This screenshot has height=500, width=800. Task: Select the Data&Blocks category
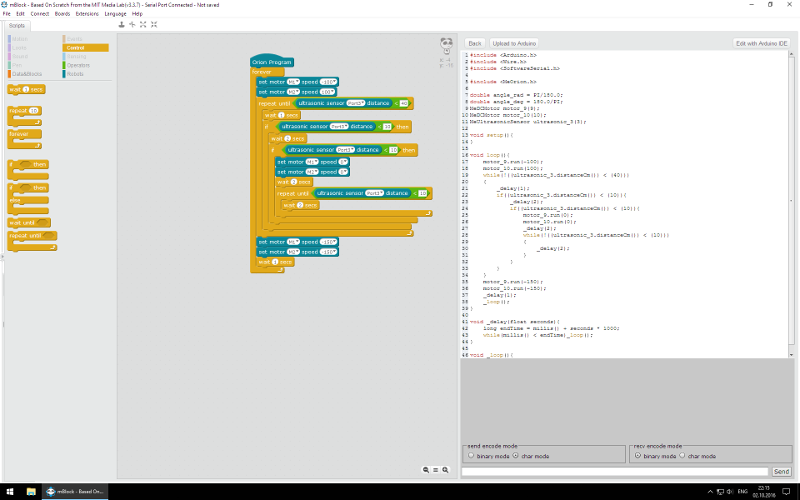[x=26, y=73]
